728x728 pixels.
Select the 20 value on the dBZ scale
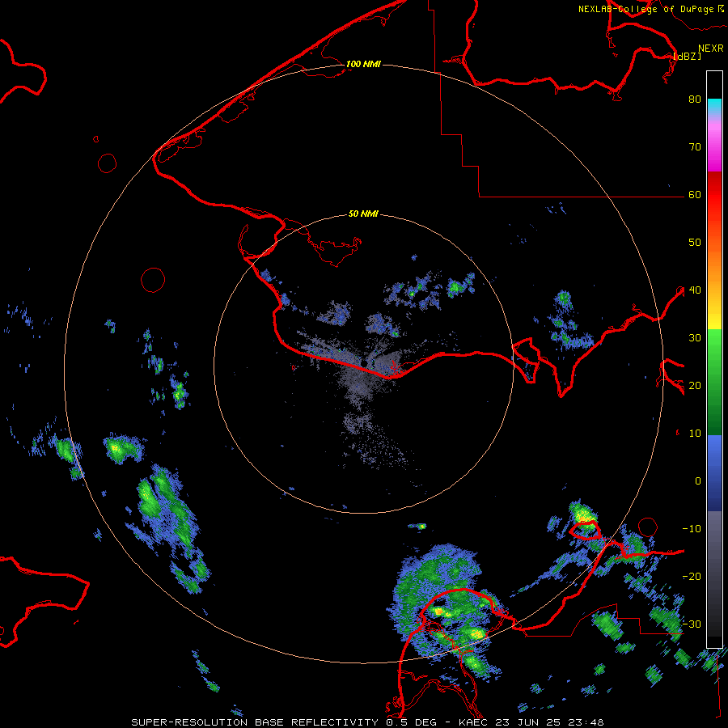click(695, 386)
